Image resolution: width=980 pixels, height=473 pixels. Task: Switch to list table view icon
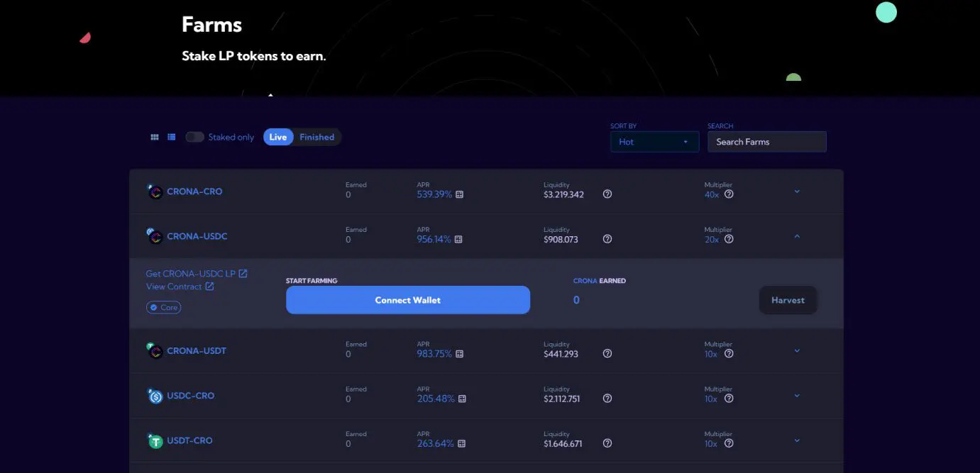171,138
